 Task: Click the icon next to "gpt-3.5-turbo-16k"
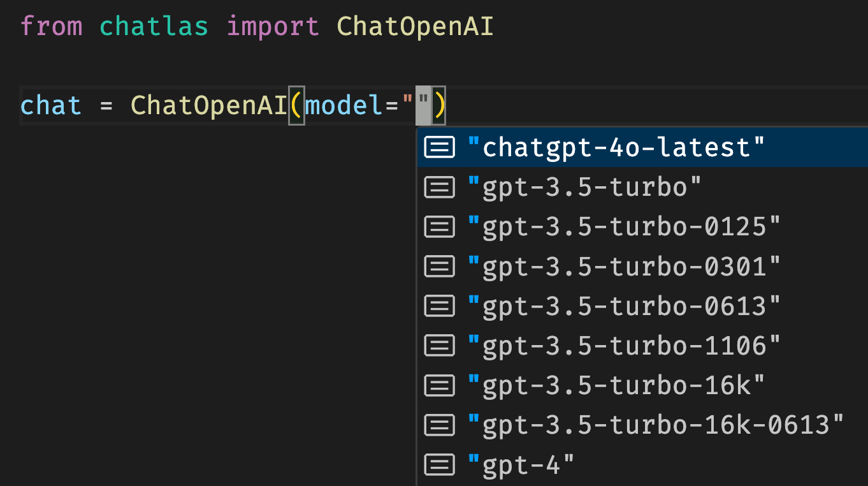tap(439, 385)
